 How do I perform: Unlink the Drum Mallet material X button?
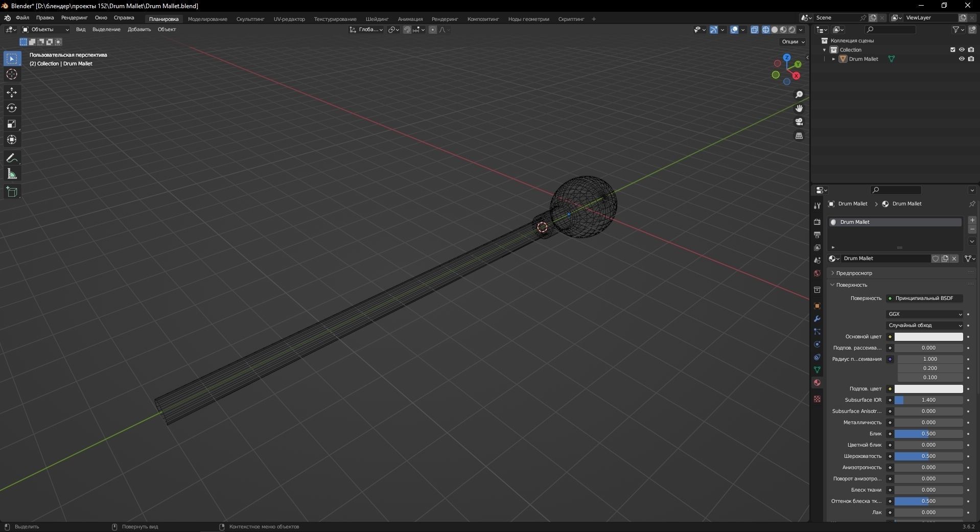click(954, 259)
